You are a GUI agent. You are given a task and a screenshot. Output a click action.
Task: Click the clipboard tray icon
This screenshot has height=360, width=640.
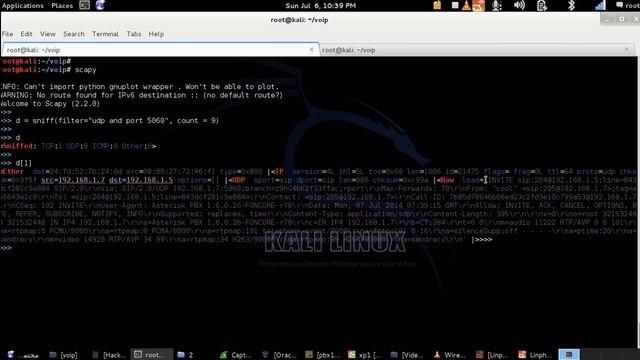pyautogui.click(x=437, y=5)
